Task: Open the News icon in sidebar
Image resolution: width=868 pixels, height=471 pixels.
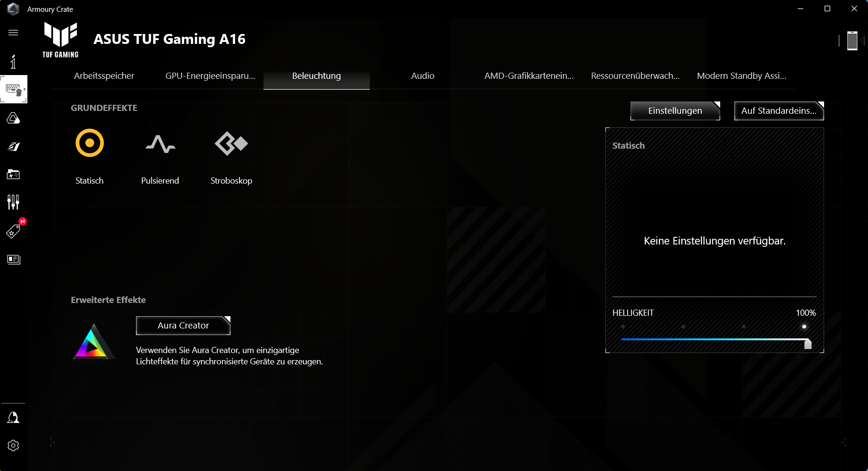Action: tap(13, 259)
